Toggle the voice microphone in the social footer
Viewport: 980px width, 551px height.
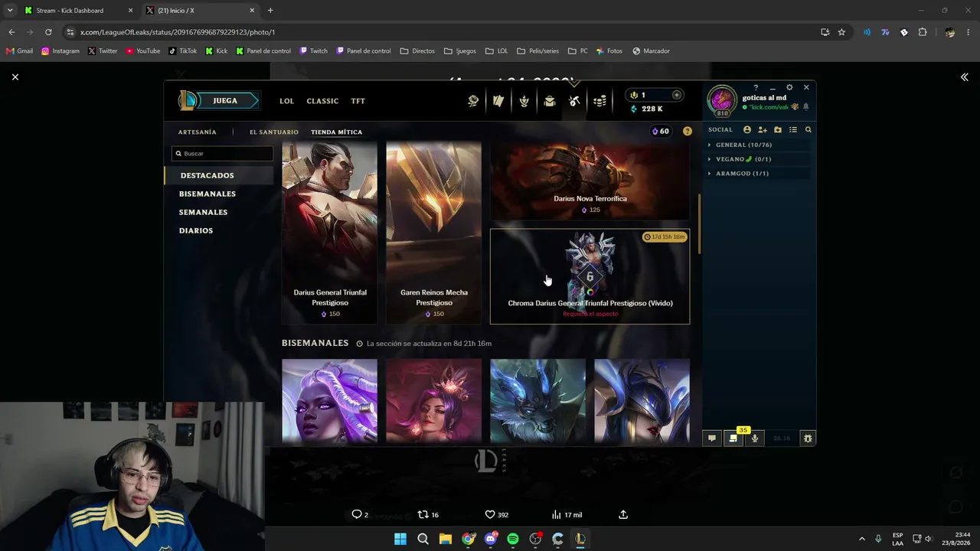pos(755,439)
